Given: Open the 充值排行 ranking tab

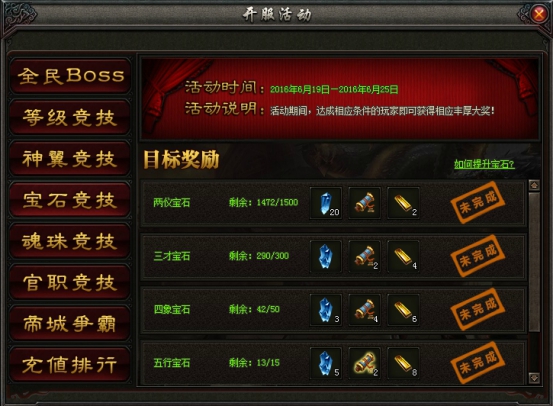Looking at the screenshot, I should [70, 364].
